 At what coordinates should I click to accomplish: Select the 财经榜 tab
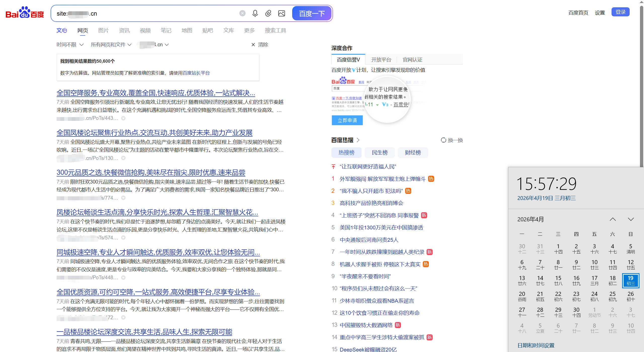pos(413,153)
